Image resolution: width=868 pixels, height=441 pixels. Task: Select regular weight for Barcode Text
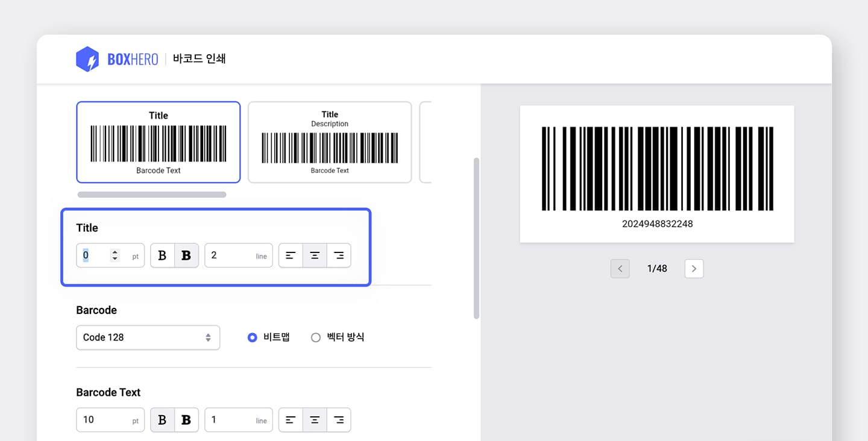tap(162, 420)
